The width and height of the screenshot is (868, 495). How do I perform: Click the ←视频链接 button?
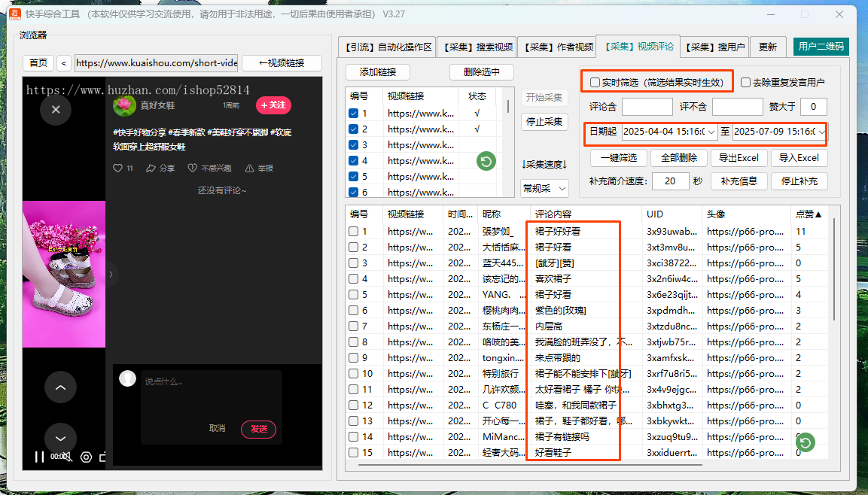pos(282,63)
